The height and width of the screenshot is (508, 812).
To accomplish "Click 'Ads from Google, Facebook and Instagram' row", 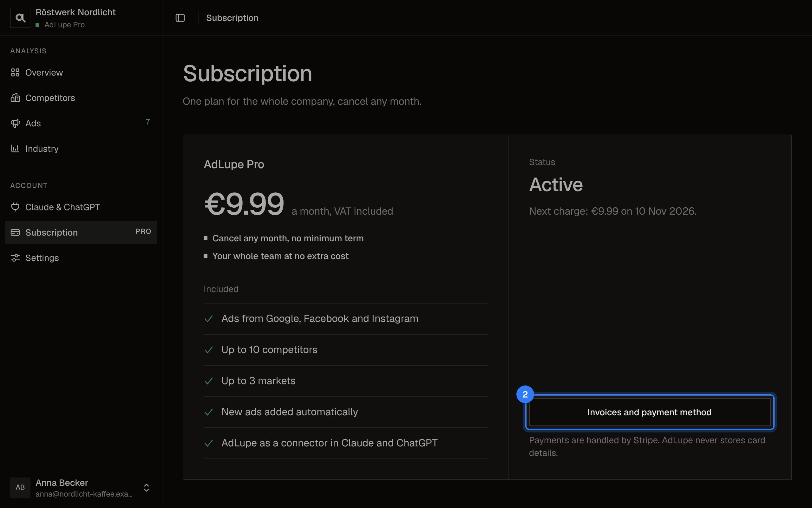I will point(346,318).
